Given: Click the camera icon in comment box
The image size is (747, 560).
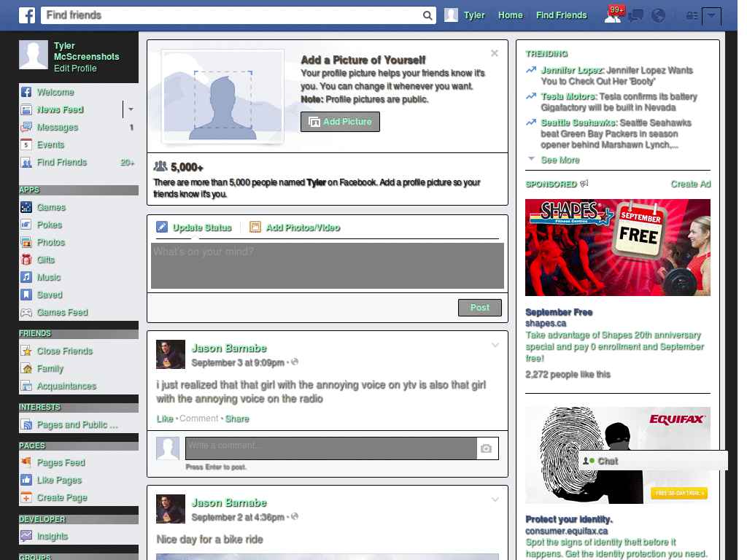Looking at the screenshot, I should 487,448.
